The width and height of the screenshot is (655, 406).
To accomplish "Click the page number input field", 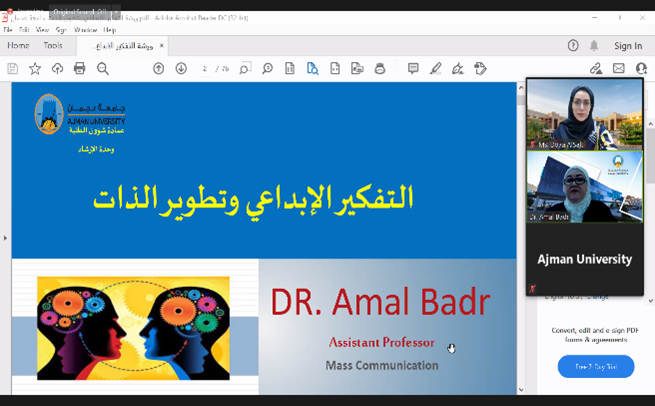I will click(205, 69).
